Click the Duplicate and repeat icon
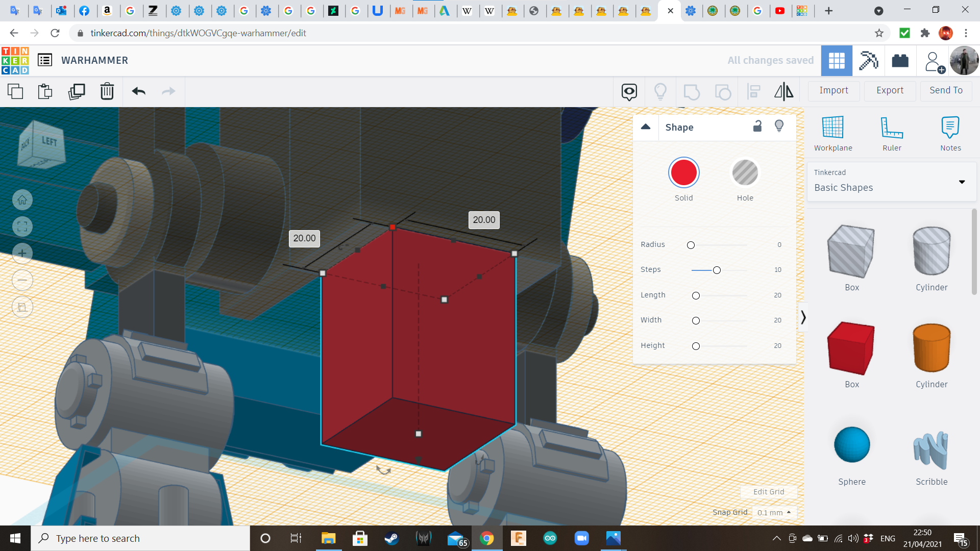The height and width of the screenshot is (551, 980). click(77, 91)
